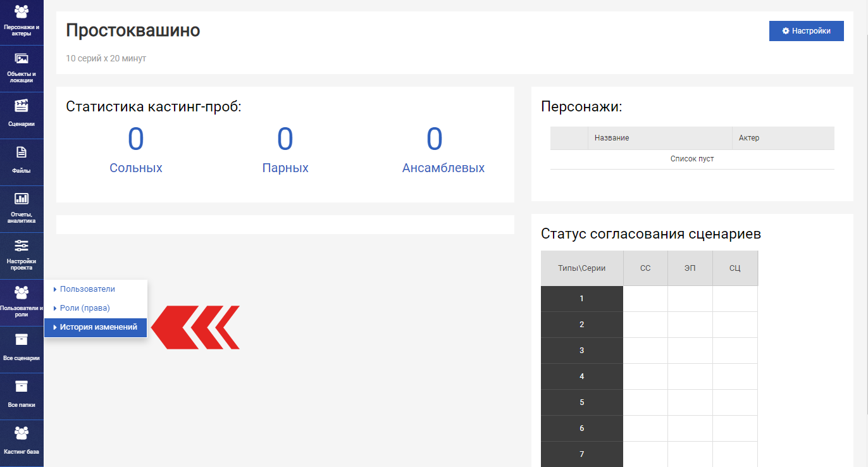868x467 pixels.
Task: Click the СЦ column header
Action: (x=735, y=268)
